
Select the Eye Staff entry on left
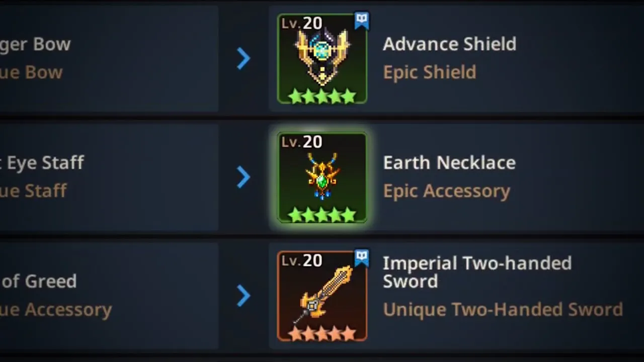[x=109, y=177]
